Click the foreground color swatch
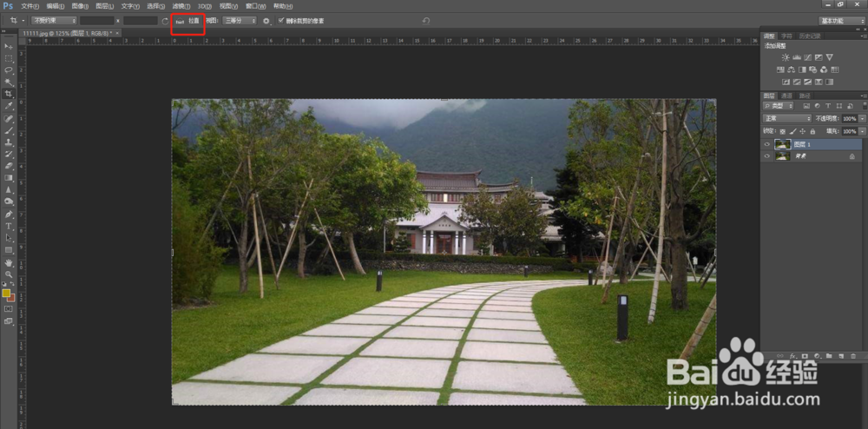 pyautogui.click(x=6, y=293)
